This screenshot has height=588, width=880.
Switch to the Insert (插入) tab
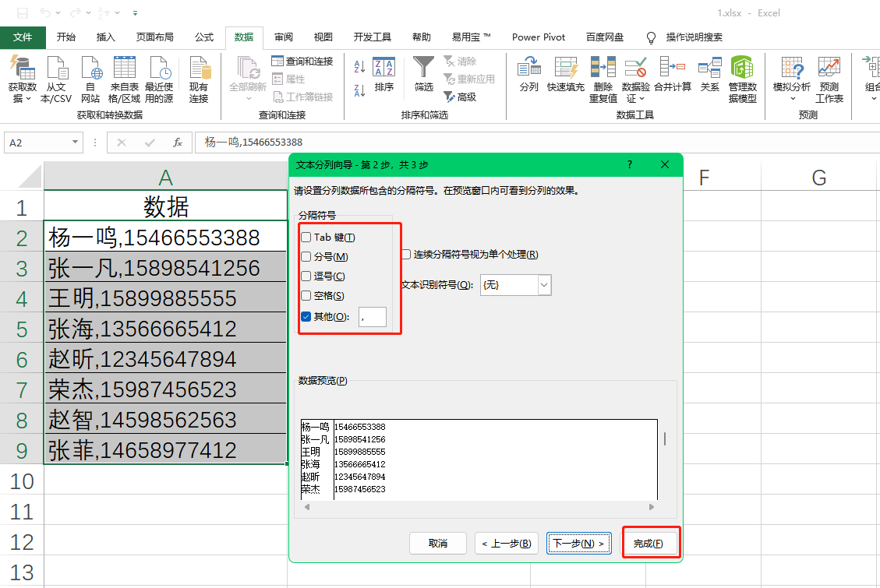point(105,37)
